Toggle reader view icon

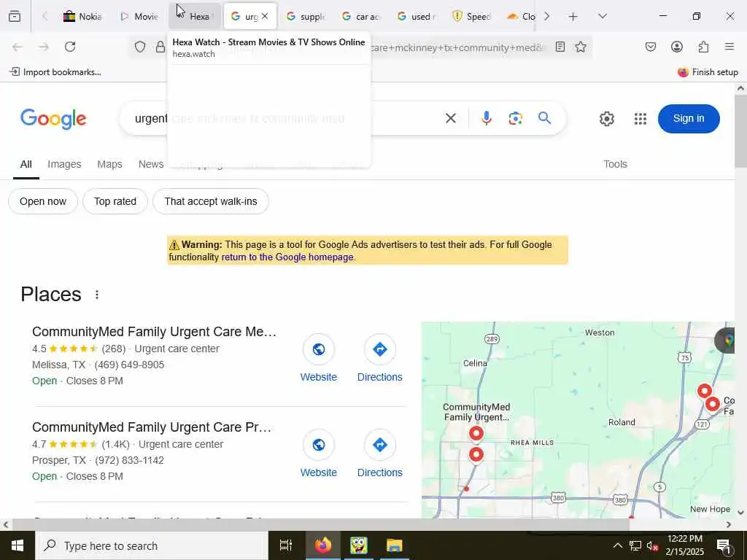click(x=560, y=47)
